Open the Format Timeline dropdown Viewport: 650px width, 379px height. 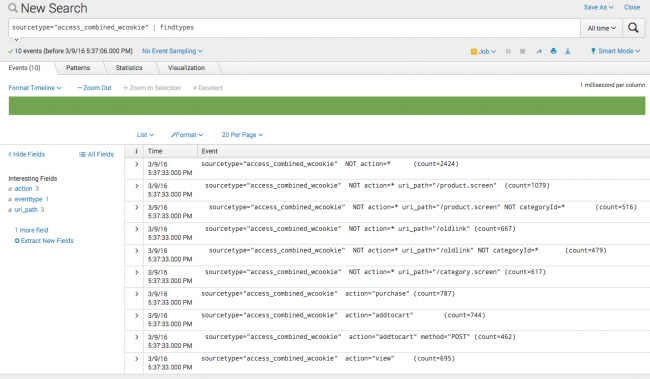click(x=35, y=88)
